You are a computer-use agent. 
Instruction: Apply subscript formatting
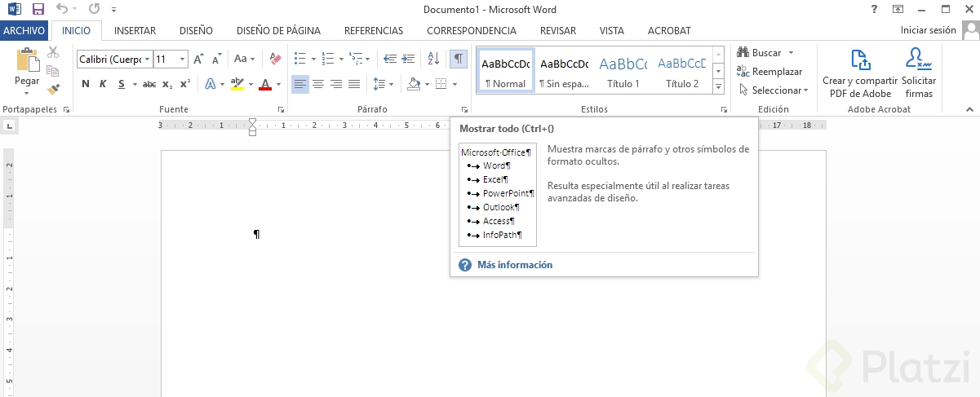tap(167, 84)
